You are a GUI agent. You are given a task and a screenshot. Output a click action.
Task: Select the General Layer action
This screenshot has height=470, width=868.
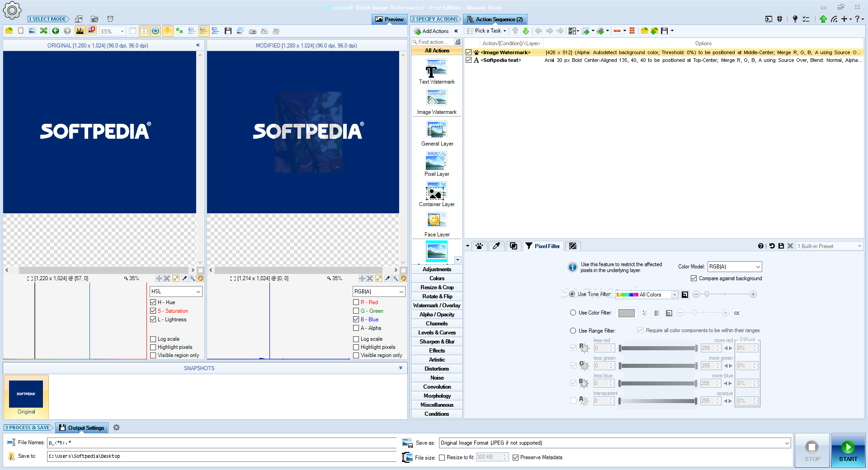point(437,134)
